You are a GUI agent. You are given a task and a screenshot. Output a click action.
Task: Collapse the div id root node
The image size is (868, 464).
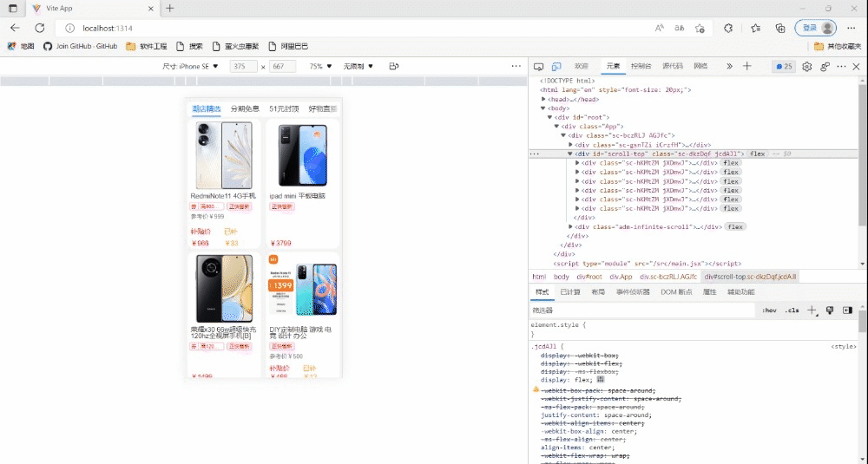pyautogui.click(x=549, y=117)
